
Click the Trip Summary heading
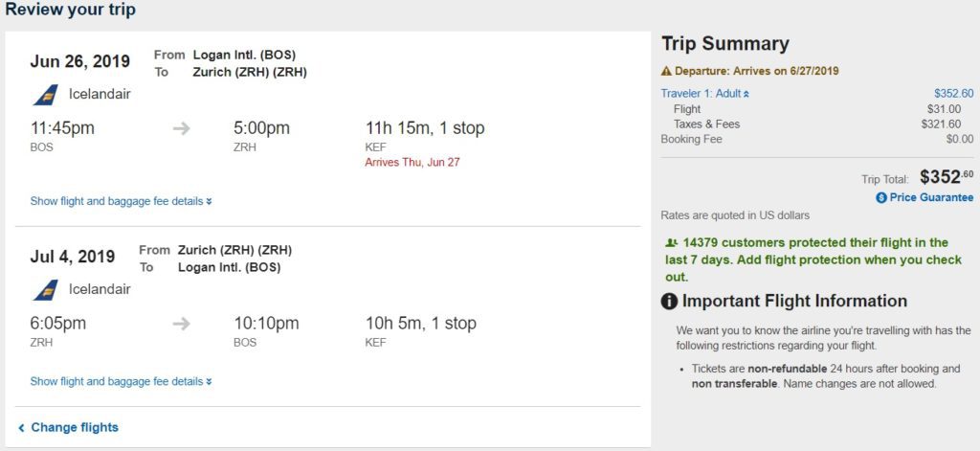[x=724, y=44]
